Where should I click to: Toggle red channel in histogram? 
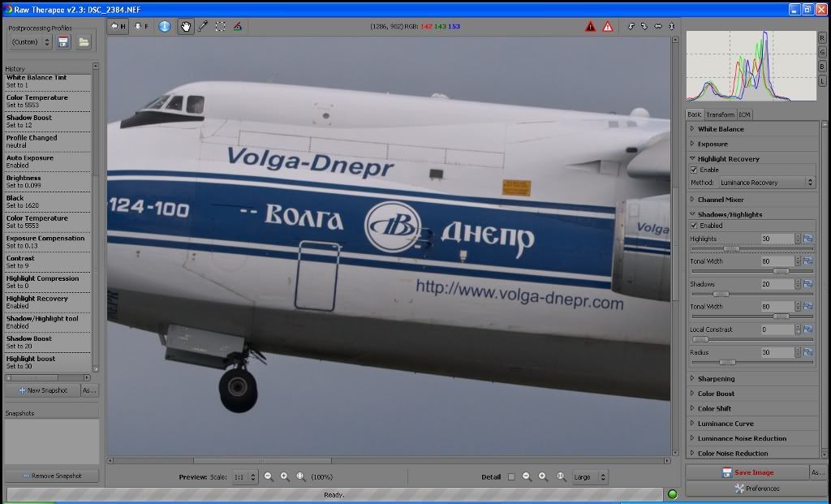point(822,38)
